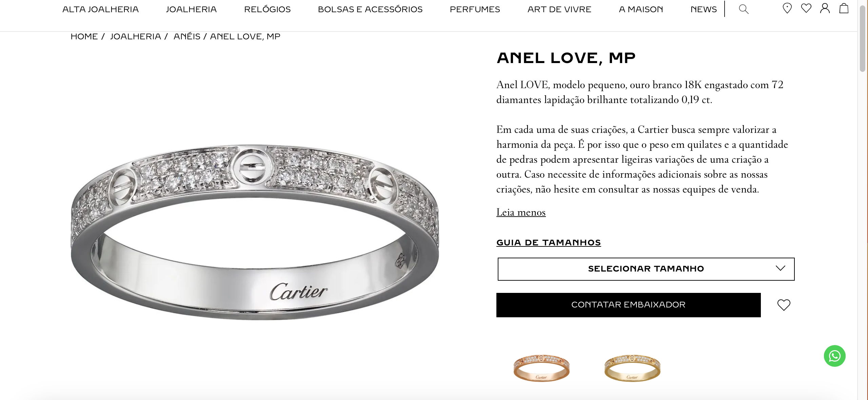Open the shopping bag icon
Image resolution: width=868 pixels, height=400 pixels.
844,8
